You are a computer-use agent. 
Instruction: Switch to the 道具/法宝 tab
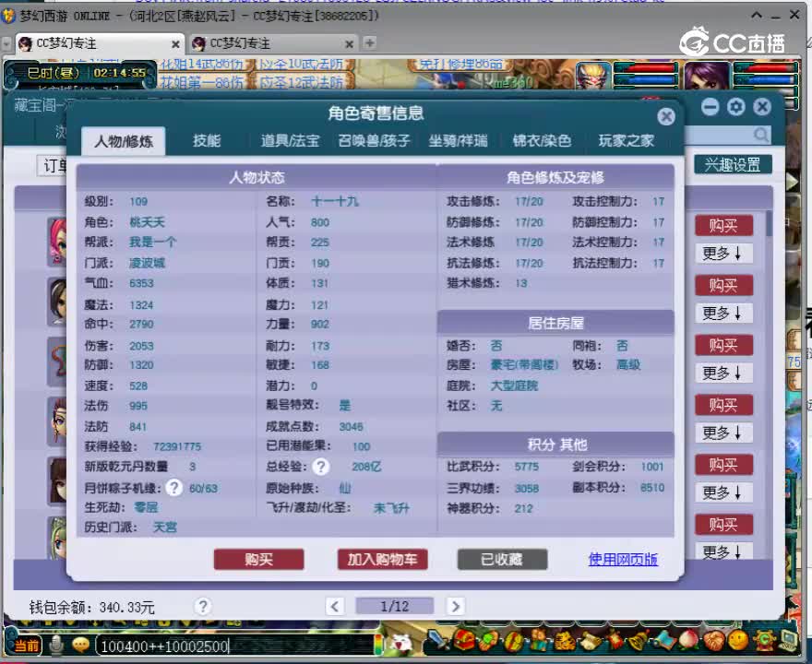click(x=290, y=141)
